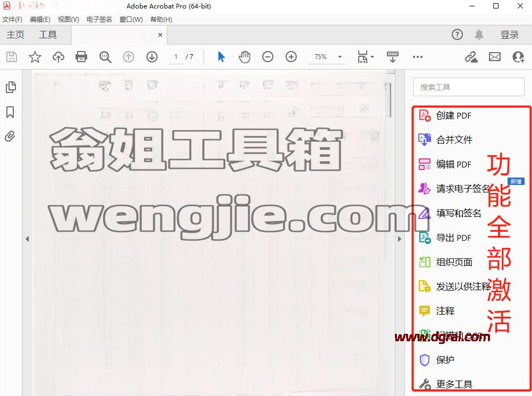Share a link to the file icon

pos(471,57)
